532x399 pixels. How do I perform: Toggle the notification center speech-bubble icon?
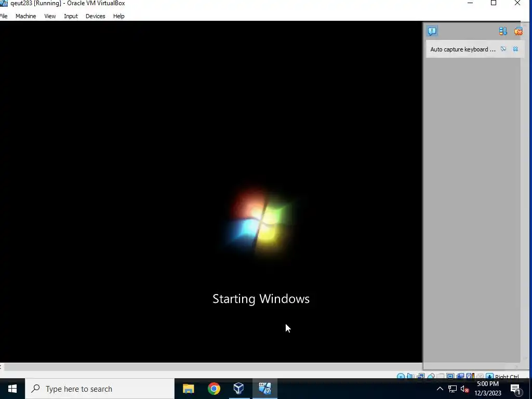(x=432, y=31)
